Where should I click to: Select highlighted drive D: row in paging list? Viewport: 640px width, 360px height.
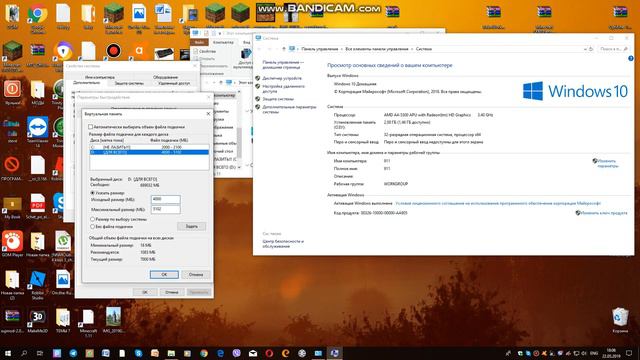(149, 152)
